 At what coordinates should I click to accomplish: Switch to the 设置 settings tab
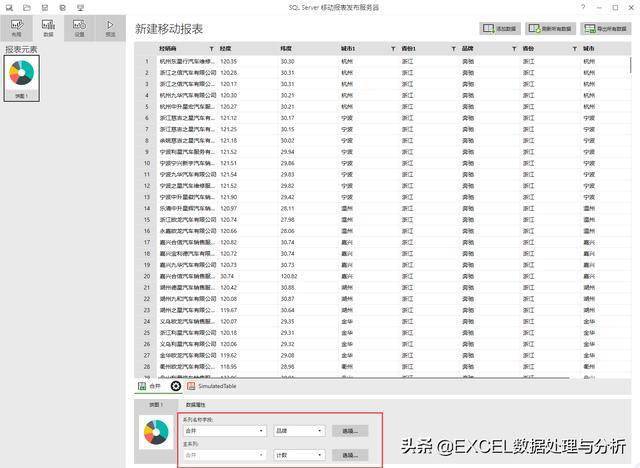click(x=79, y=28)
